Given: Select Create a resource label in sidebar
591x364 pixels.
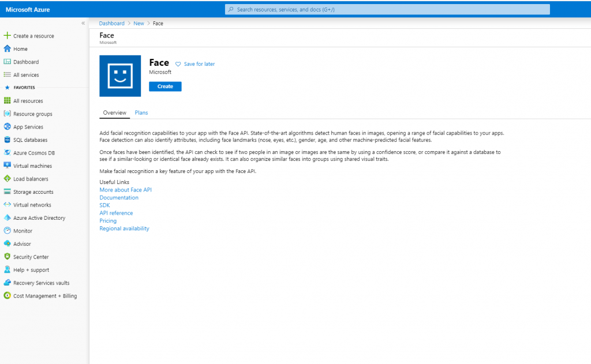Looking at the screenshot, I should [x=33, y=36].
